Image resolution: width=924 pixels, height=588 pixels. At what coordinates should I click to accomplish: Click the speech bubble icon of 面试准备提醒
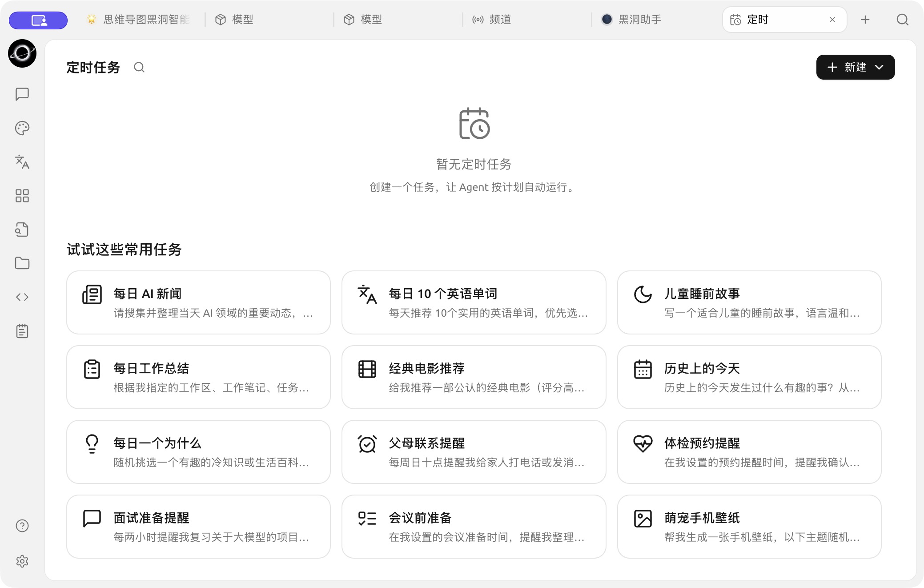coord(92,519)
